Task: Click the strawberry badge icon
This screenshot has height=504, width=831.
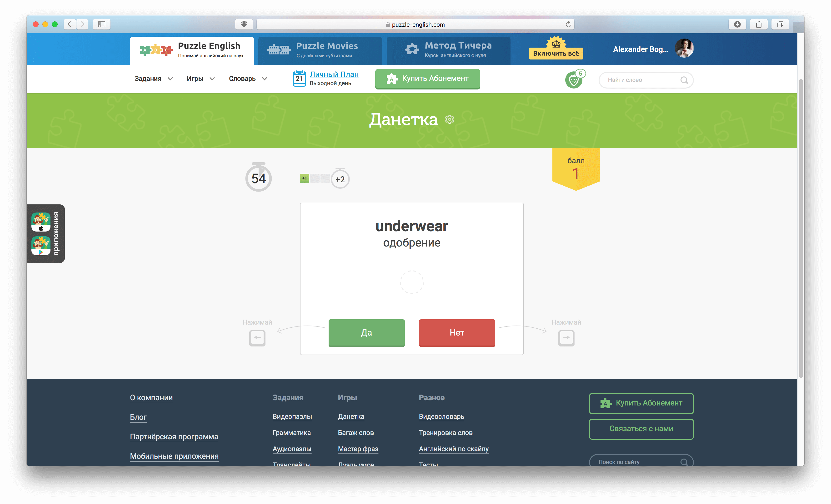Action: [573, 80]
